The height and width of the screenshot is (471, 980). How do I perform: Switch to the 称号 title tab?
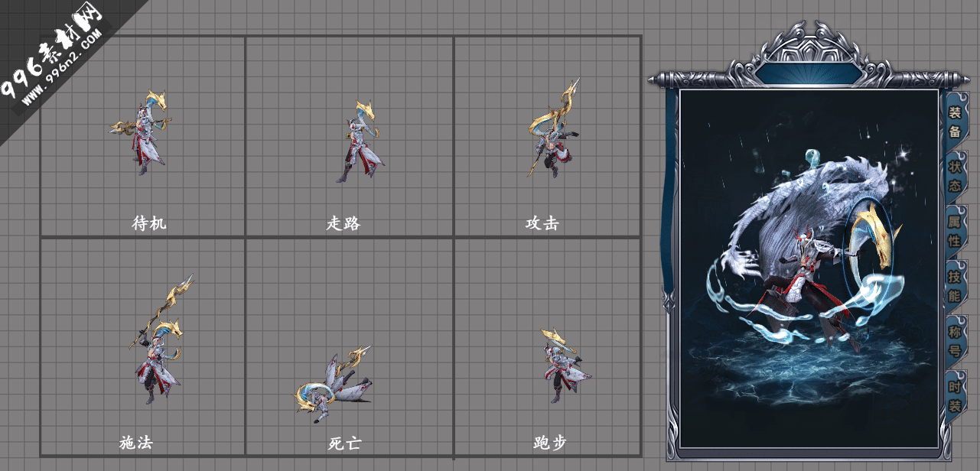955,340
